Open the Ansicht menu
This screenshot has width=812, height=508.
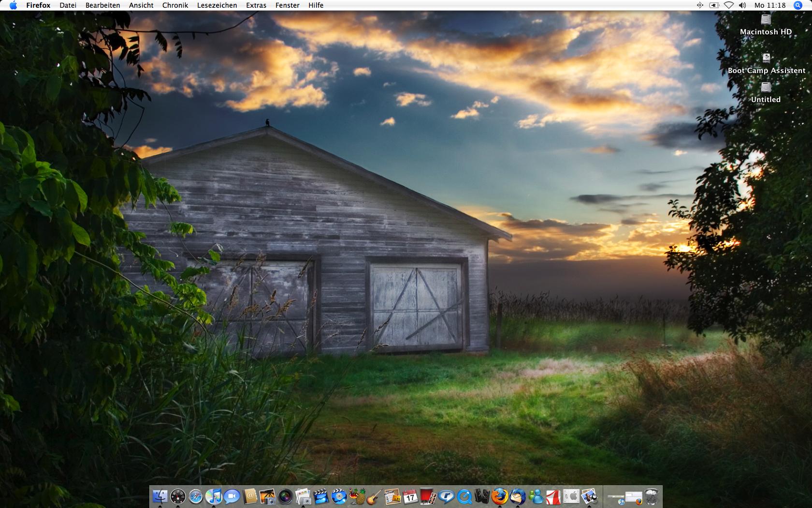tap(141, 5)
